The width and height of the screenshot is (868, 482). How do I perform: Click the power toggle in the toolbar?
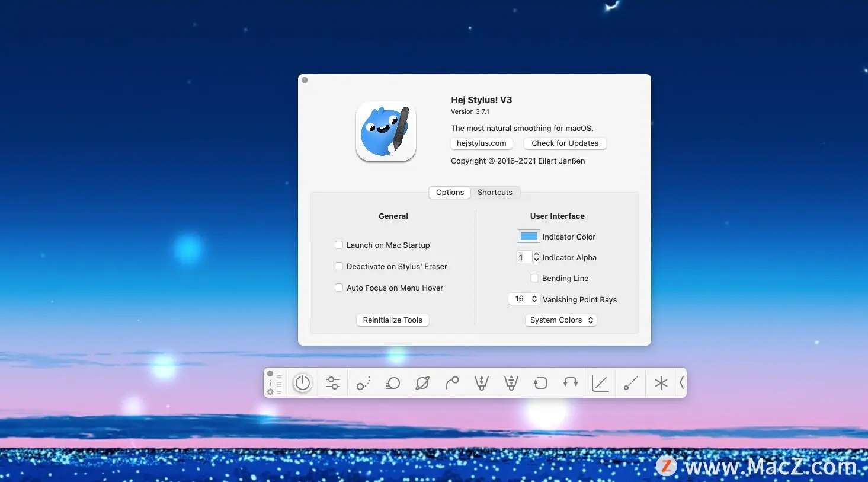(303, 383)
